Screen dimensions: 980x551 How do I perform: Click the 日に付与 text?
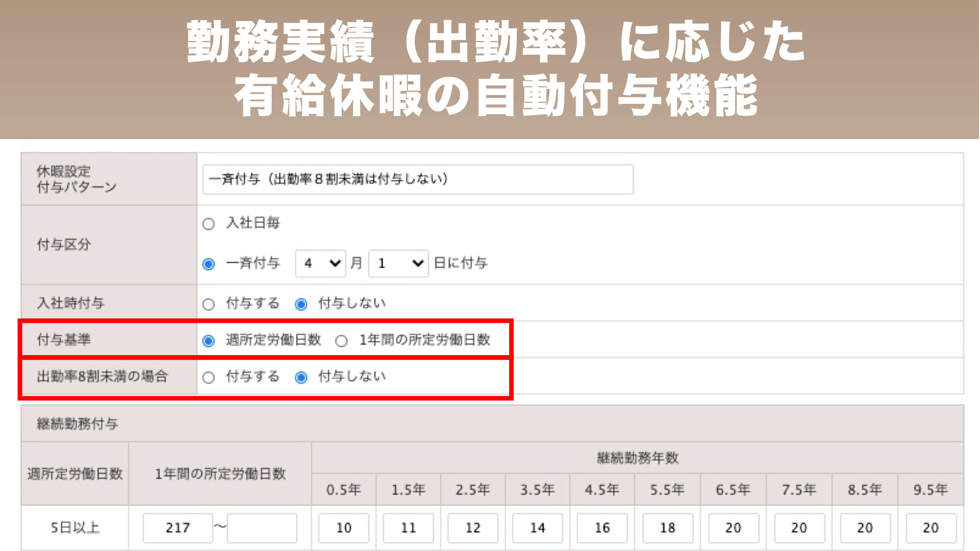click(461, 263)
